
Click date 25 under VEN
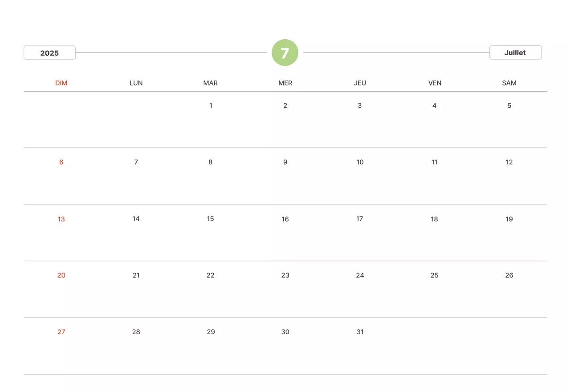(x=434, y=275)
